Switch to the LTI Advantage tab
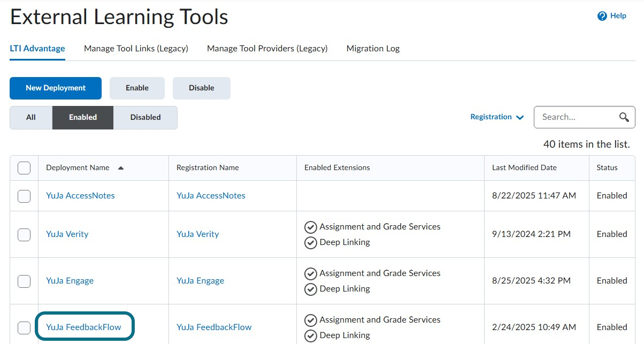 pos(37,49)
